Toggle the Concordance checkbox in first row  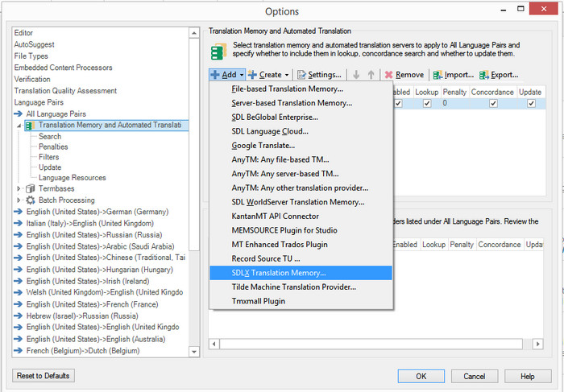coord(493,104)
